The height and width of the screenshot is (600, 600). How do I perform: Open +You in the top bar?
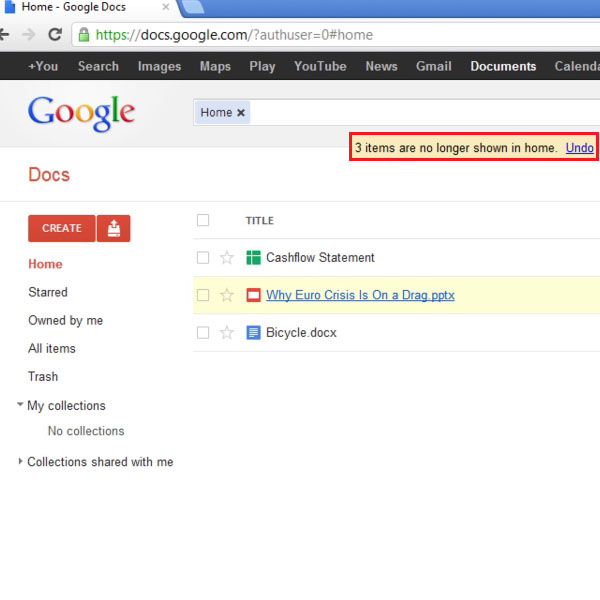click(x=43, y=66)
